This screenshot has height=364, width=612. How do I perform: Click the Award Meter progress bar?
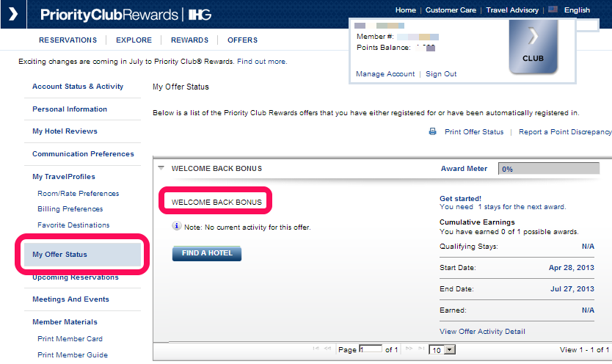tap(554, 169)
